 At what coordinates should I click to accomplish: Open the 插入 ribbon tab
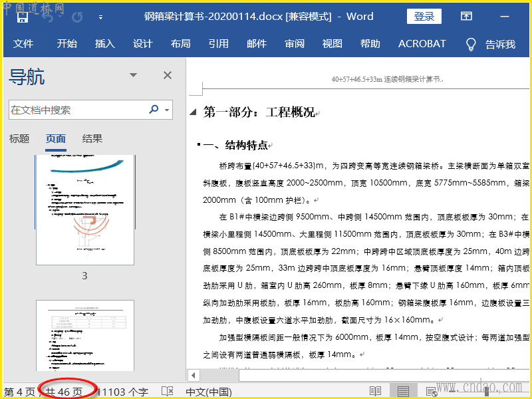pos(104,44)
